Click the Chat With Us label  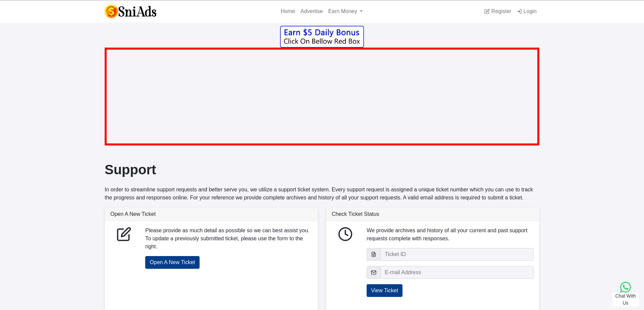pos(625,299)
